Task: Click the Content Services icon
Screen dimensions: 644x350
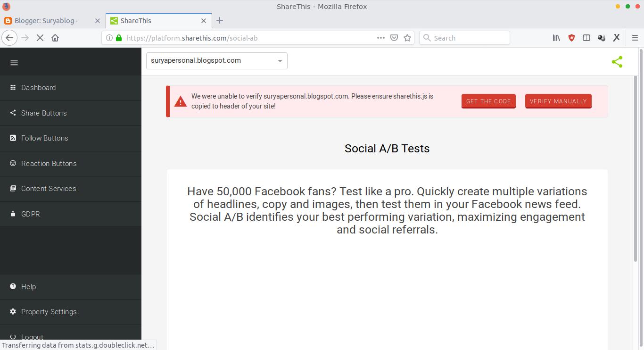Action: [x=13, y=188]
